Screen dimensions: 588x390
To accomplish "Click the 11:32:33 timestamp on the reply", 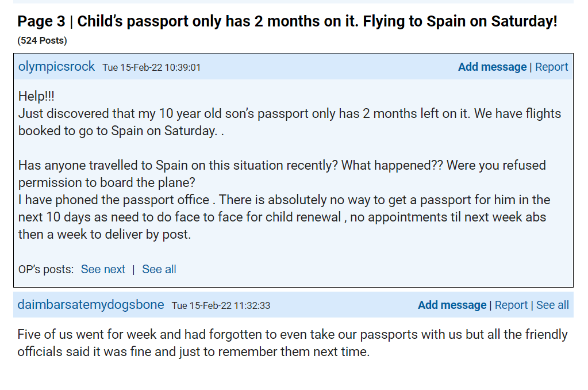I will [x=221, y=305].
